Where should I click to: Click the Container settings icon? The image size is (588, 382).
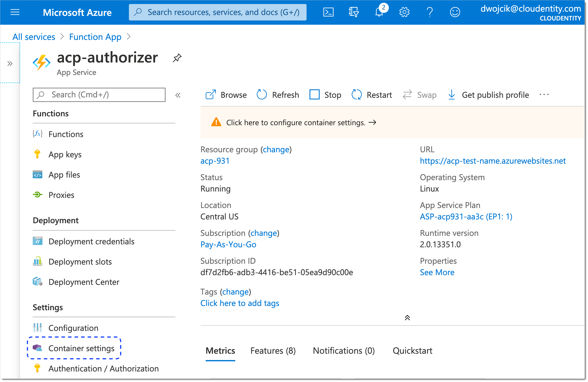[x=38, y=348]
